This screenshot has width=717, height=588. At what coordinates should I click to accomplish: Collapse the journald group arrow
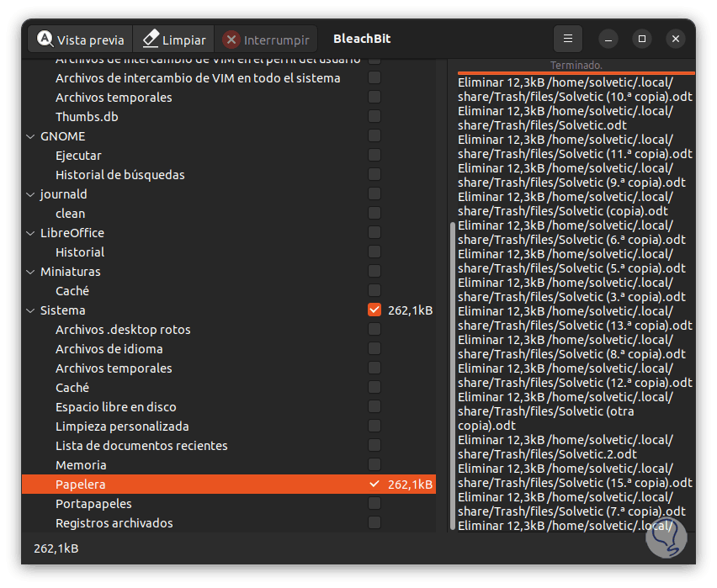click(30, 194)
